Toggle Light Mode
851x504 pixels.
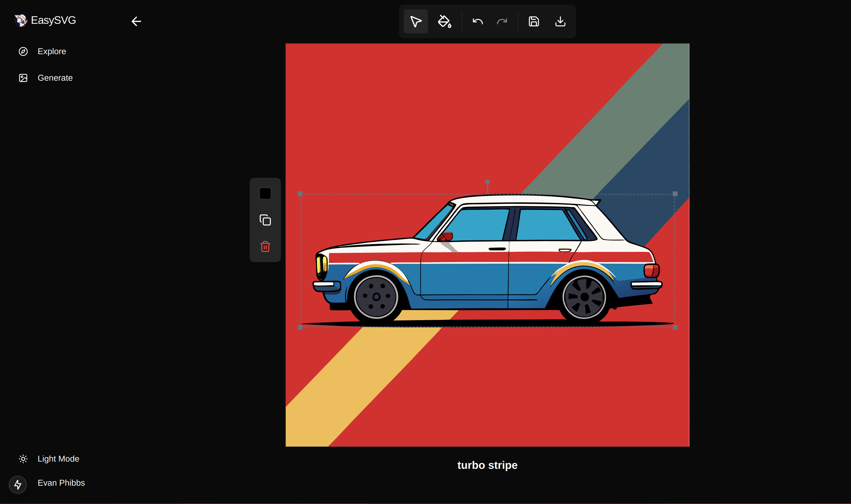(x=58, y=459)
